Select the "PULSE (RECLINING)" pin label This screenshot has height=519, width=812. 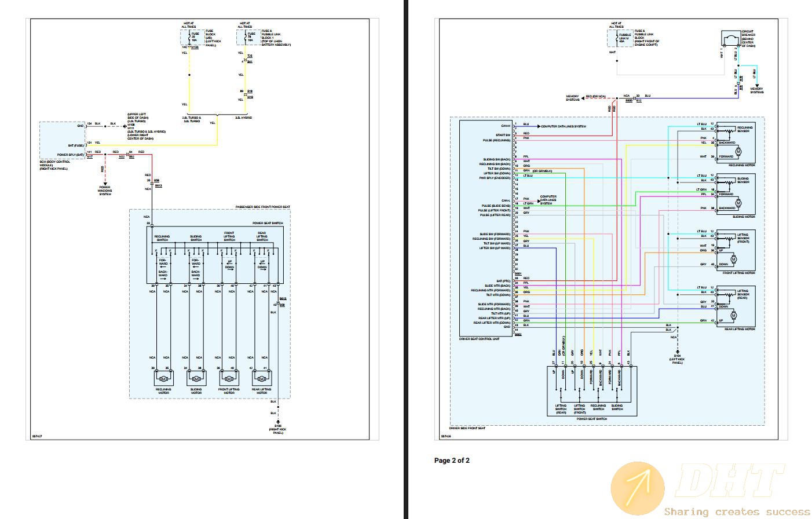(497, 140)
